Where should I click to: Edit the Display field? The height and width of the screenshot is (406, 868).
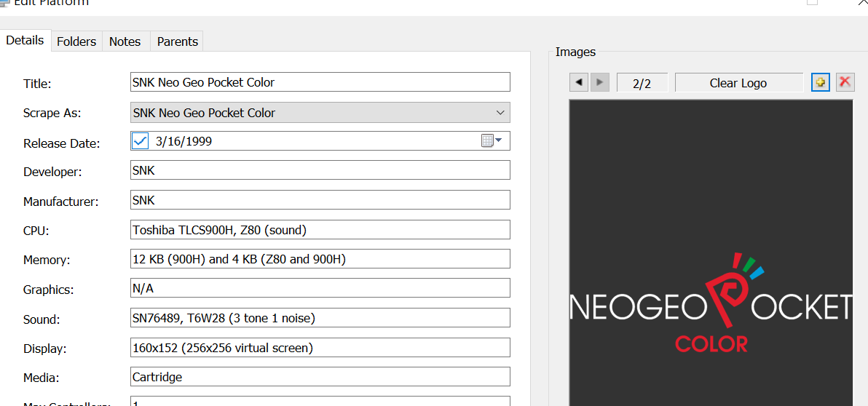pyautogui.click(x=320, y=347)
